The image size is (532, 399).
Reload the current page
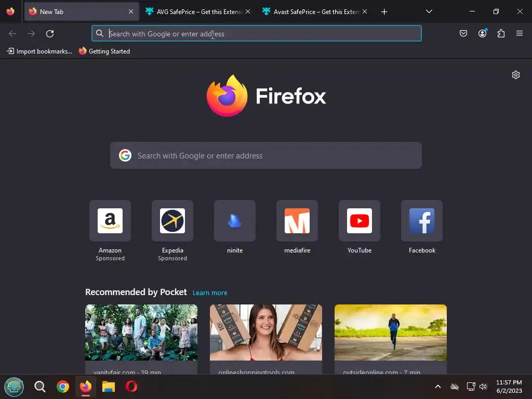tap(50, 33)
